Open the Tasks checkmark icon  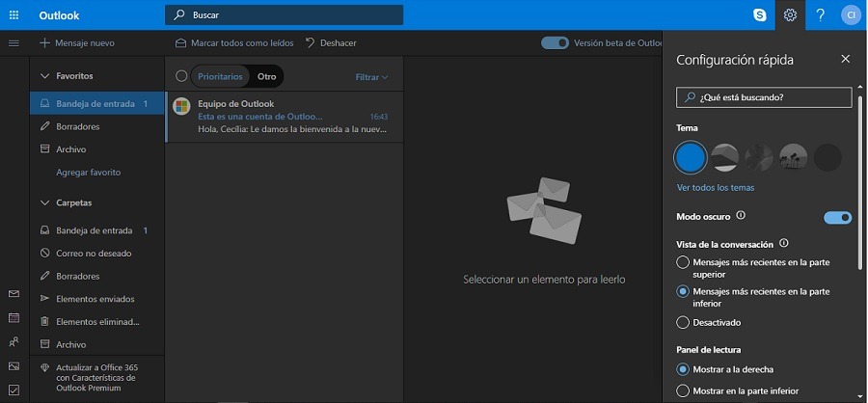(14, 390)
